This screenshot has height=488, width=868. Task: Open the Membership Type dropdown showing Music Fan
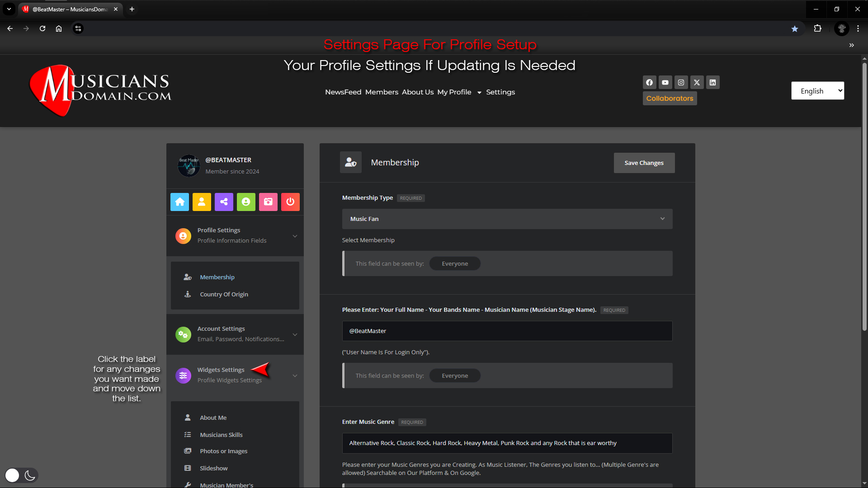tap(507, 219)
